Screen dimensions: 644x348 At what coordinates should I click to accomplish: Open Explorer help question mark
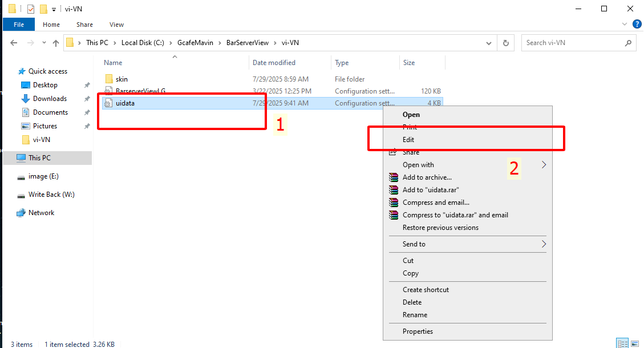(x=637, y=25)
